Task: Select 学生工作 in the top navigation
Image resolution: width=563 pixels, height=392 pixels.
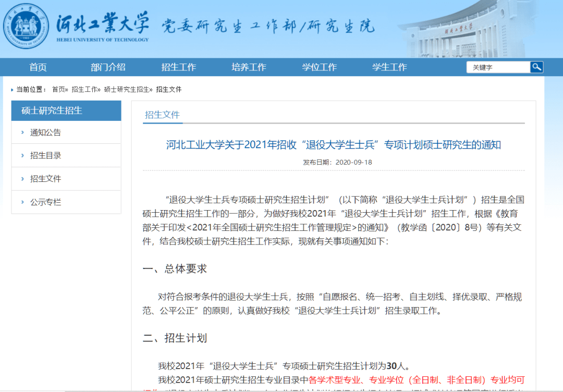Action: 389,67
